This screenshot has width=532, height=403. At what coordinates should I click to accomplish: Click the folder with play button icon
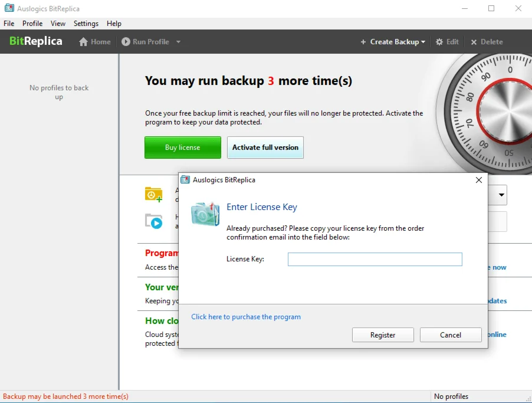coord(153,221)
